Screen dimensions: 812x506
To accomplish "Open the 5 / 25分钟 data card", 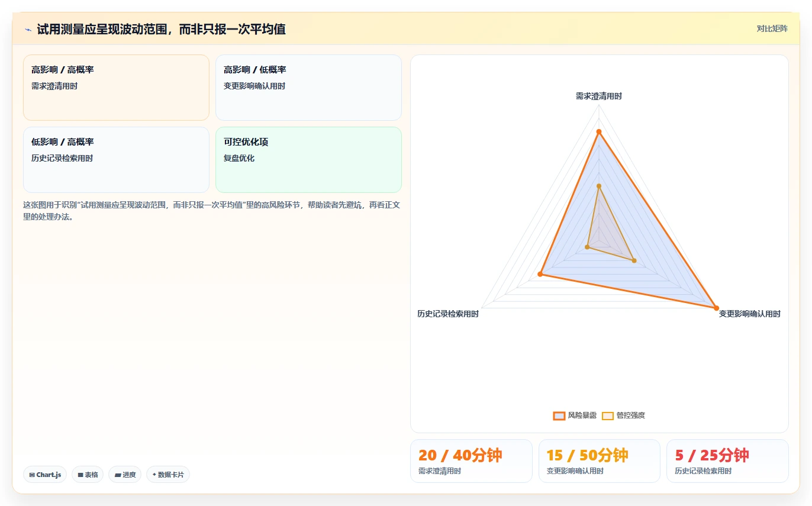I will (727, 461).
